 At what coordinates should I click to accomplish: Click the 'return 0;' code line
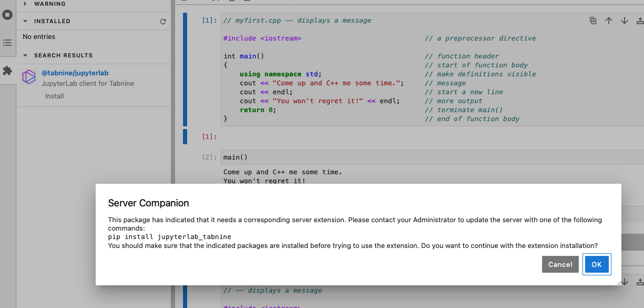point(258,110)
